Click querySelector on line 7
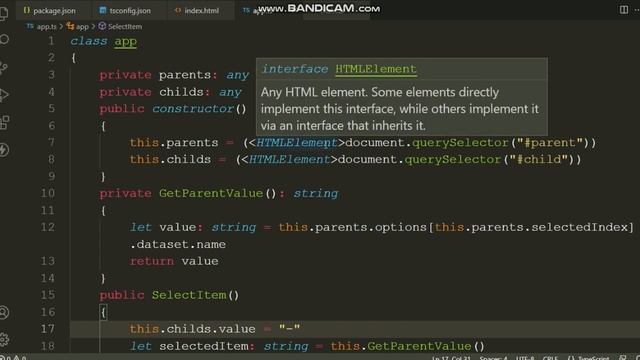Image resolution: width=640 pixels, height=360 pixels. [460, 143]
